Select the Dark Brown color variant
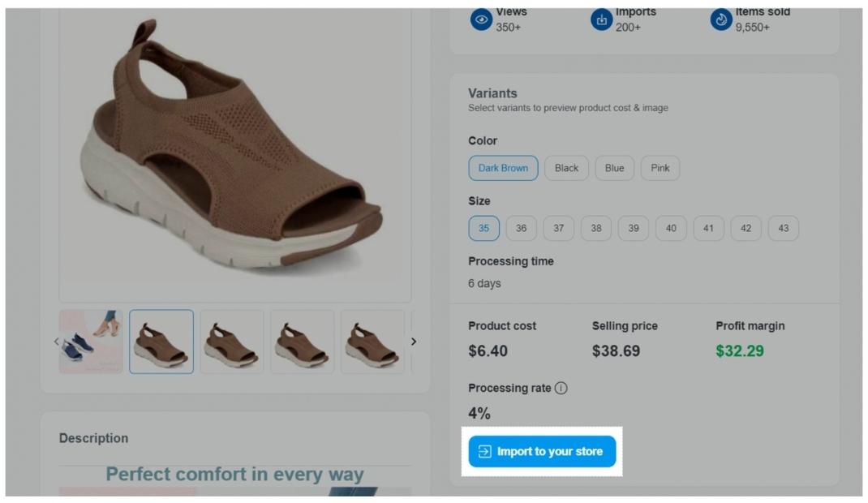 point(503,169)
